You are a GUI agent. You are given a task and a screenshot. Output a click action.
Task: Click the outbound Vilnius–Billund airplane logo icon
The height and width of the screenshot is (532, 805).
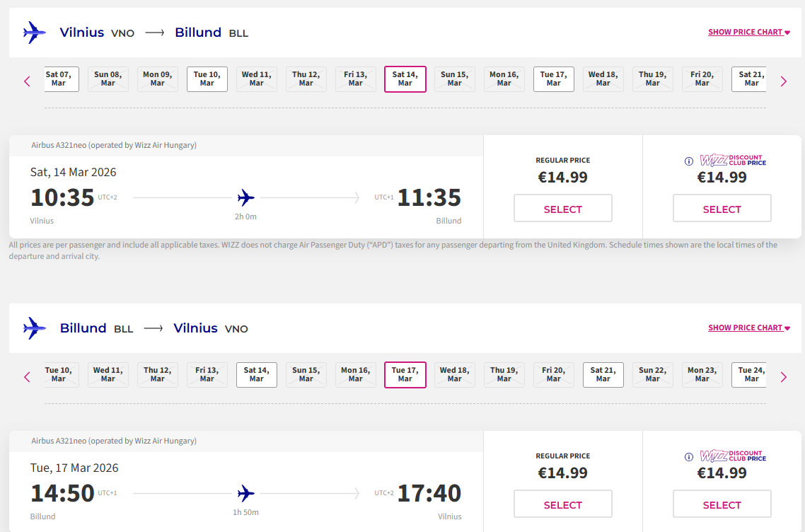[x=34, y=33]
